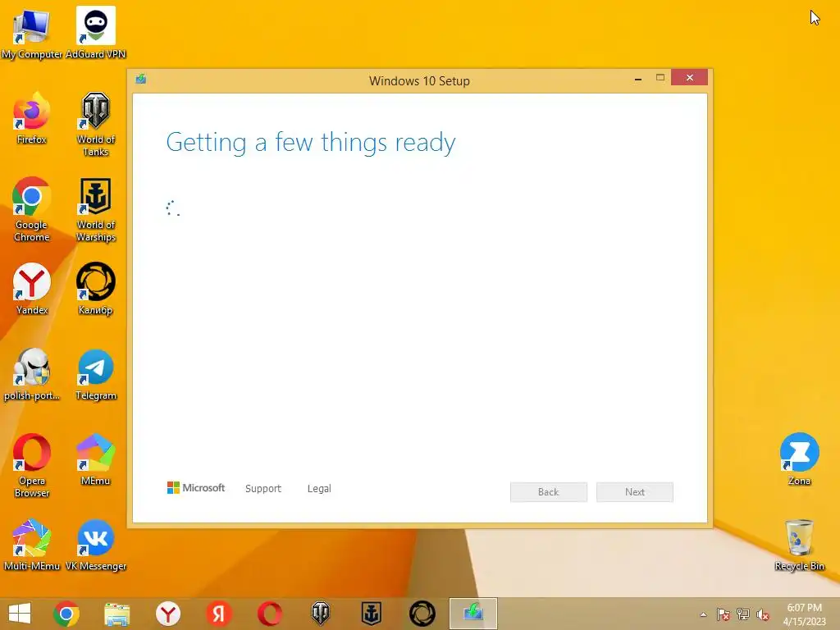This screenshot has width=840, height=630.
Task: Open the Action Center flag icon
Action: coord(724,614)
